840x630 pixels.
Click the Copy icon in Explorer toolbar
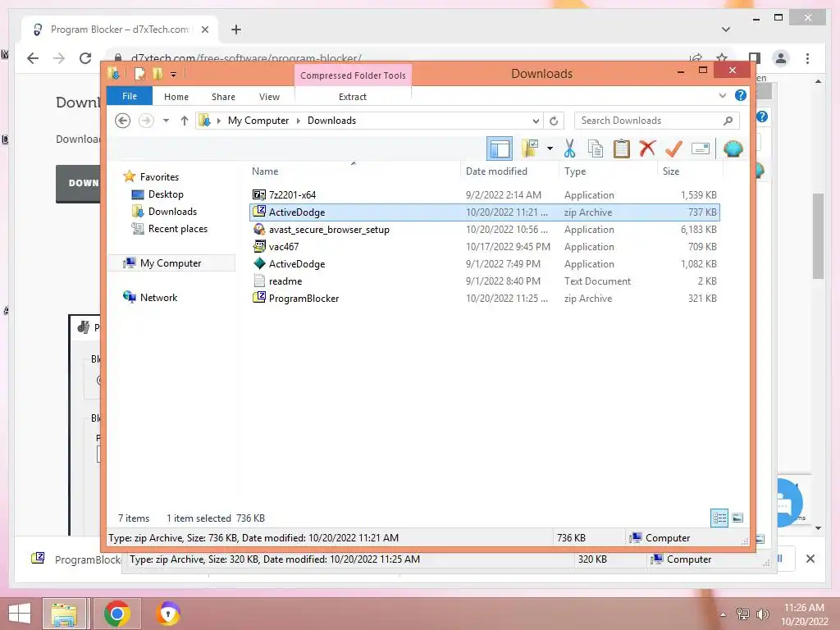click(x=596, y=148)
